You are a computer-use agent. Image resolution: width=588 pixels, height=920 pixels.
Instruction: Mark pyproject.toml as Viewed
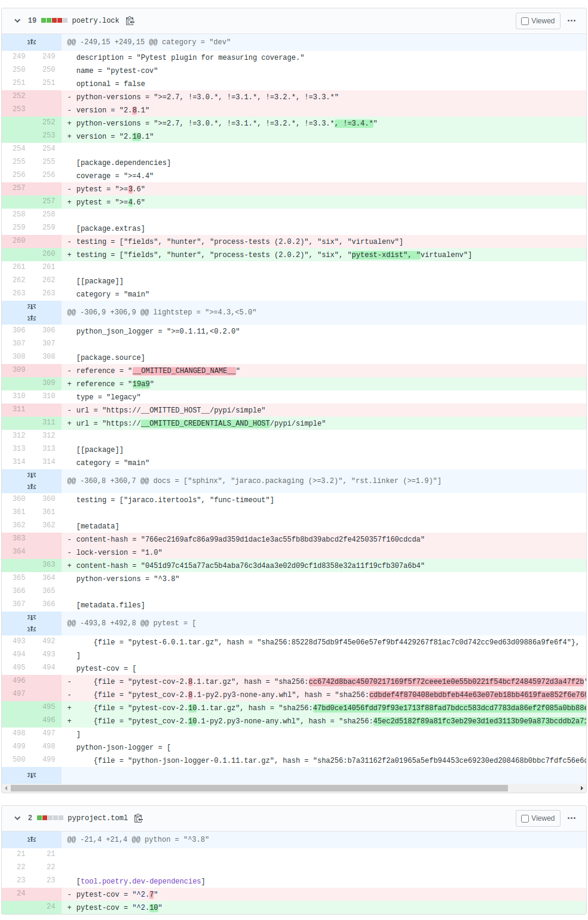pos(537,818)
